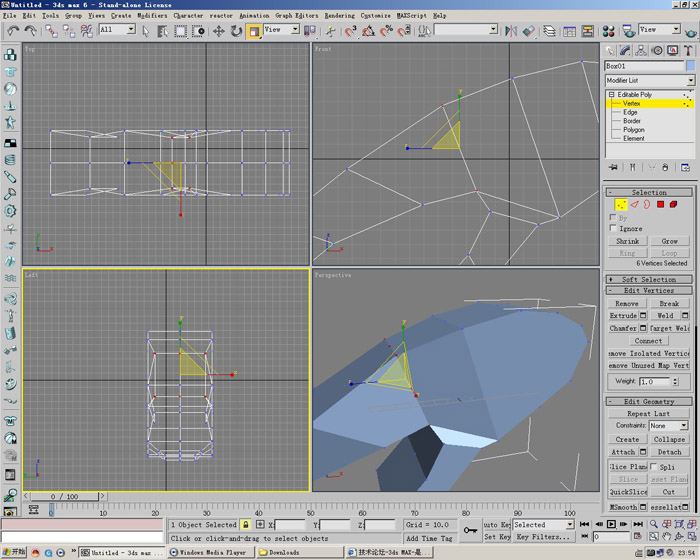Click the Box01 object color swatch
700x560 pixels.
[x=689, y=66]
